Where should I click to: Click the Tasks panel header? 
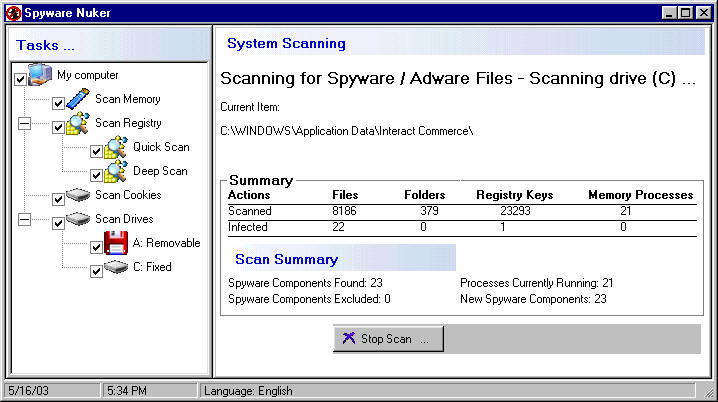coord(109,45)
